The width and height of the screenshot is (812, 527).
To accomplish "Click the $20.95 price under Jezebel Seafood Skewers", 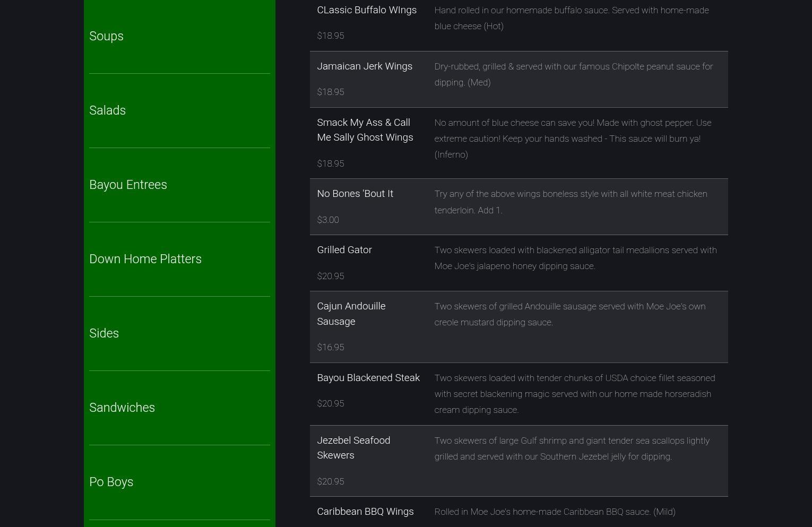I will pyautogui.click(x=331, y=481).
